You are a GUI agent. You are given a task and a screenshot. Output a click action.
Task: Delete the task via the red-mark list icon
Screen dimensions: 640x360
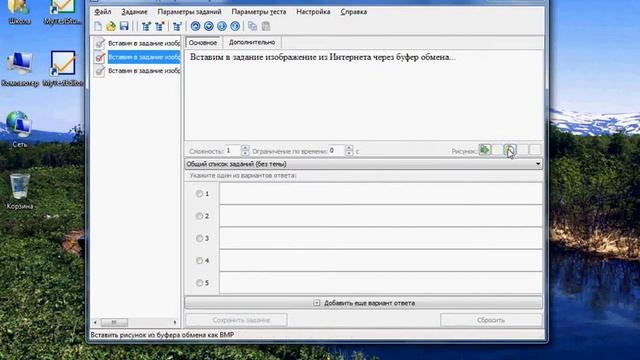click(x=160, y=27)
